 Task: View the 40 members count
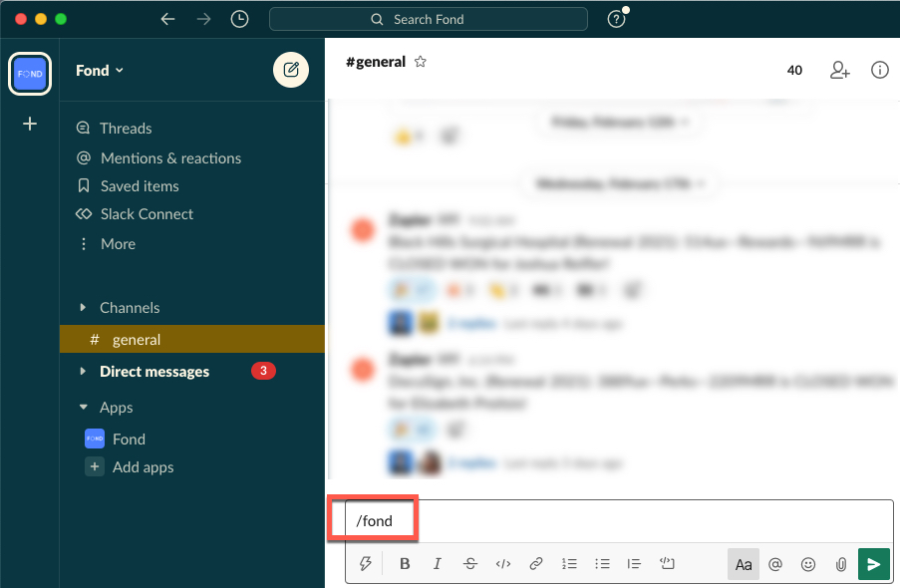coord(794,70)
